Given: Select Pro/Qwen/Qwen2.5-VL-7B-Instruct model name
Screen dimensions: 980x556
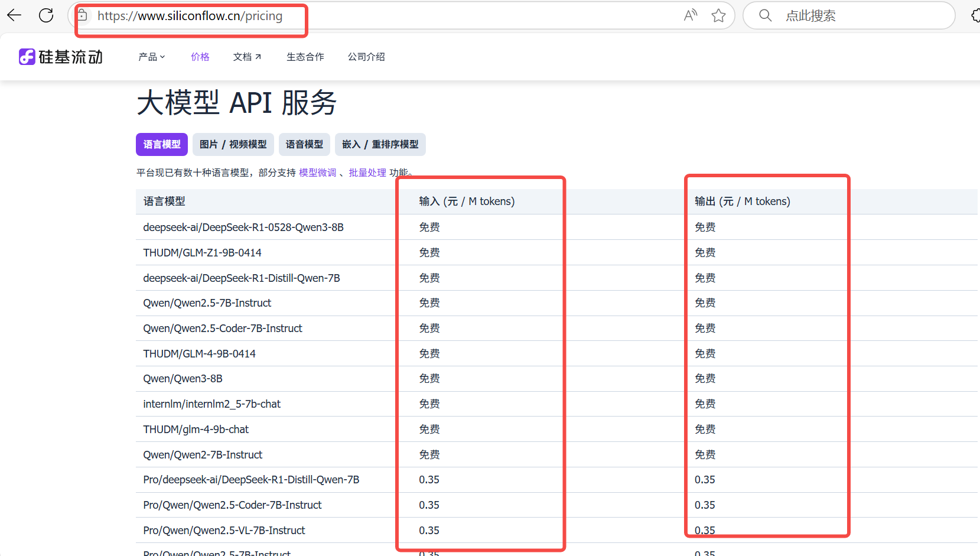Looking at the screenshot, I should coord(224,531).
